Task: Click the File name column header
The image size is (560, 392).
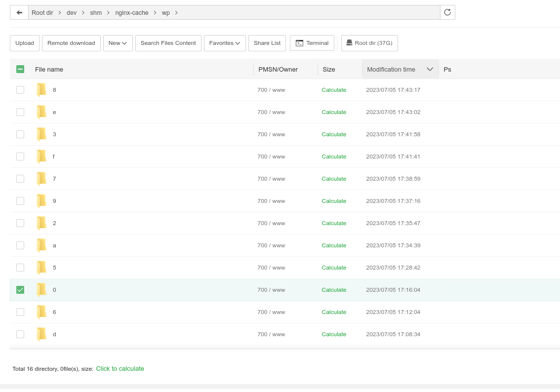Action: (x=49, y=69)
